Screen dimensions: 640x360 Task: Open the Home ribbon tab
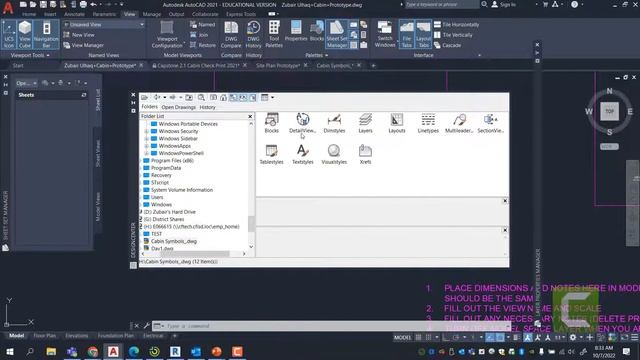(29, 14)
